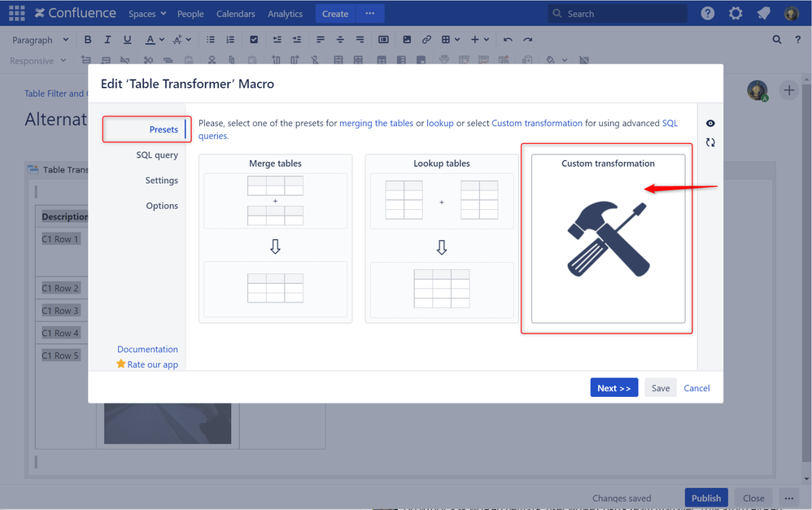Open the Rate our app link
Image resolution: width=812 pixels, height=510 pixels.
(152, 364)
